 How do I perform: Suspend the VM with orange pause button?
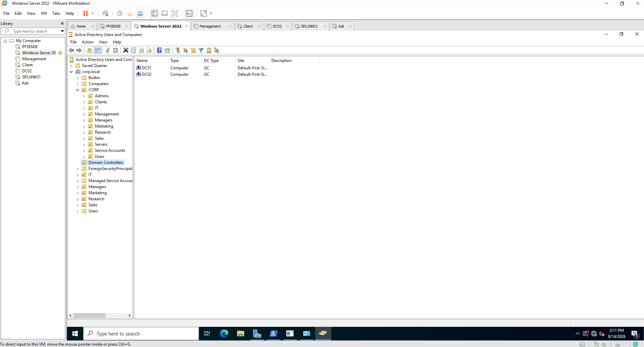tap(86, 13)
